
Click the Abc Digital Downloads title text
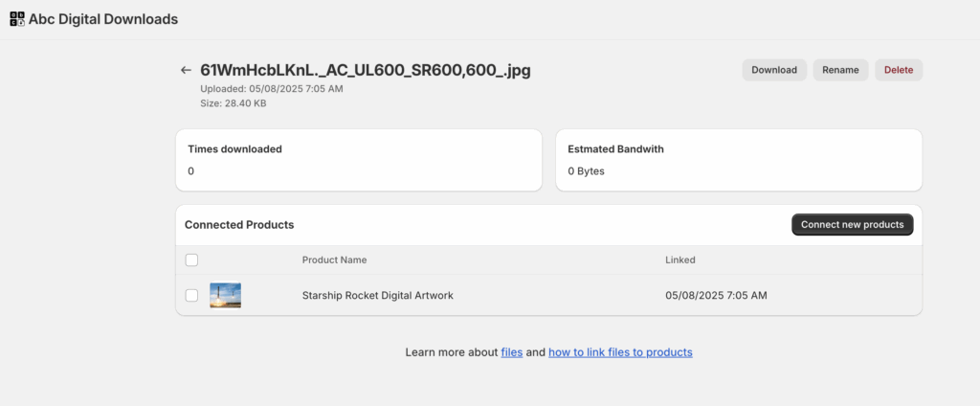103,19
